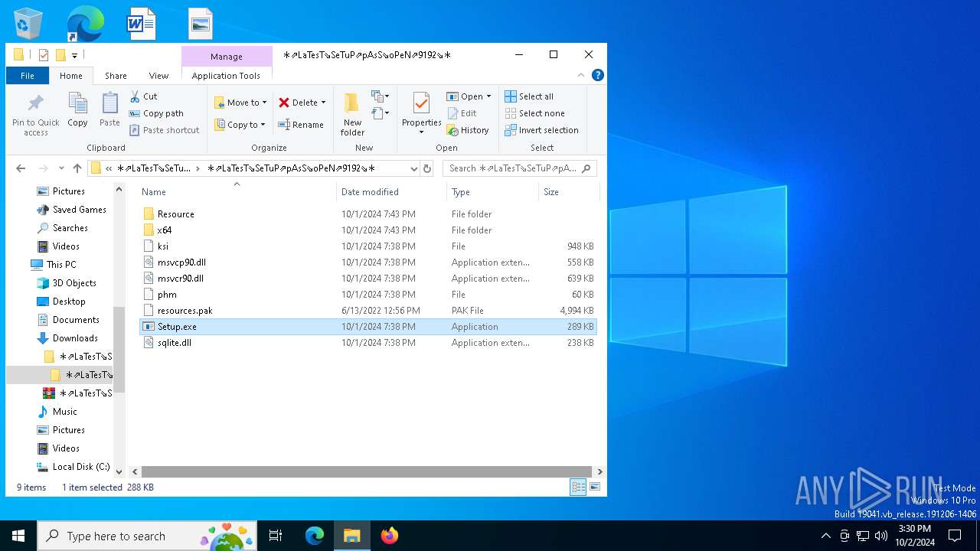Sort by the Size column header

coord(568,192)
